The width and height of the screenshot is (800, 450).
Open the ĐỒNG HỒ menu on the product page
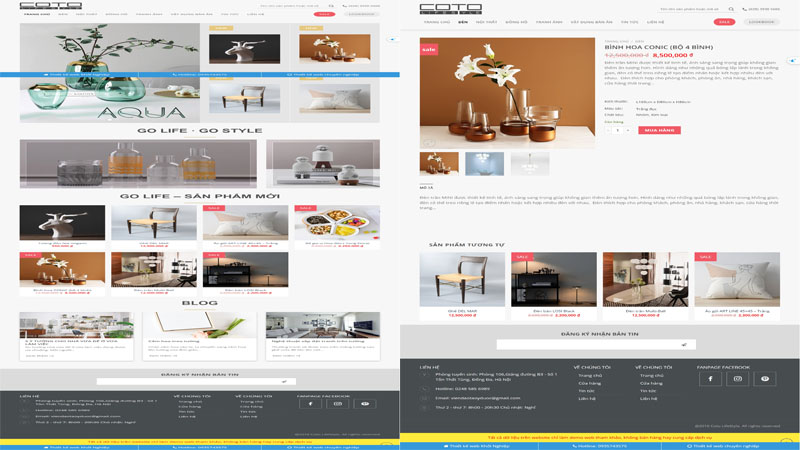[516, 22]
